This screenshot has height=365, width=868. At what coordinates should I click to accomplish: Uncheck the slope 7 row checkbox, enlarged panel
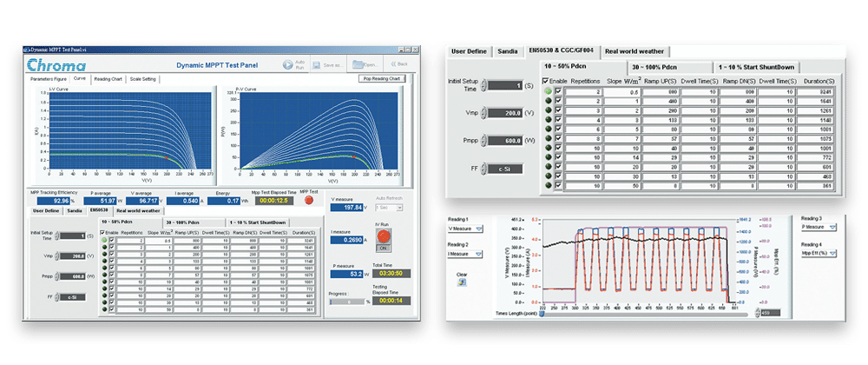558,138
